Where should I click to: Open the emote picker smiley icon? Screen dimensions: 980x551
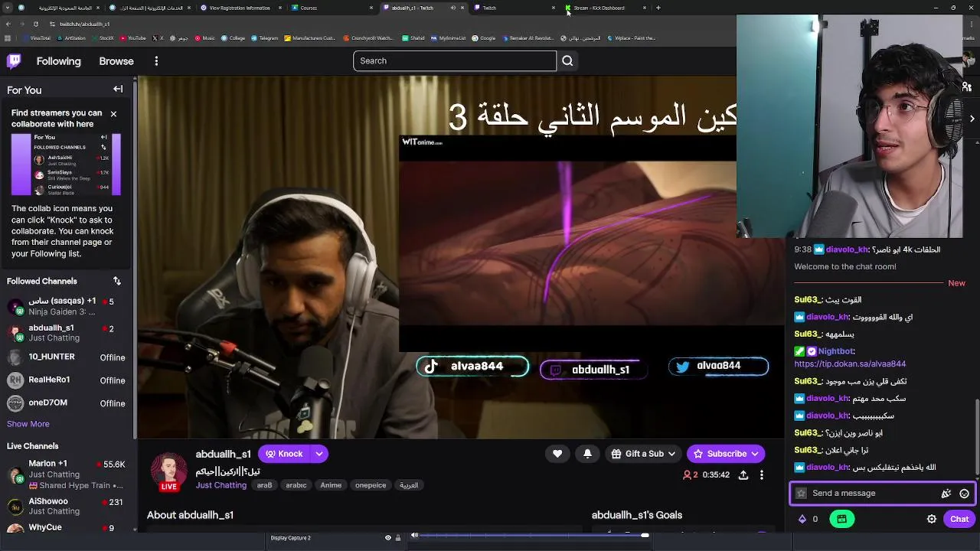(x=964, y=494)
